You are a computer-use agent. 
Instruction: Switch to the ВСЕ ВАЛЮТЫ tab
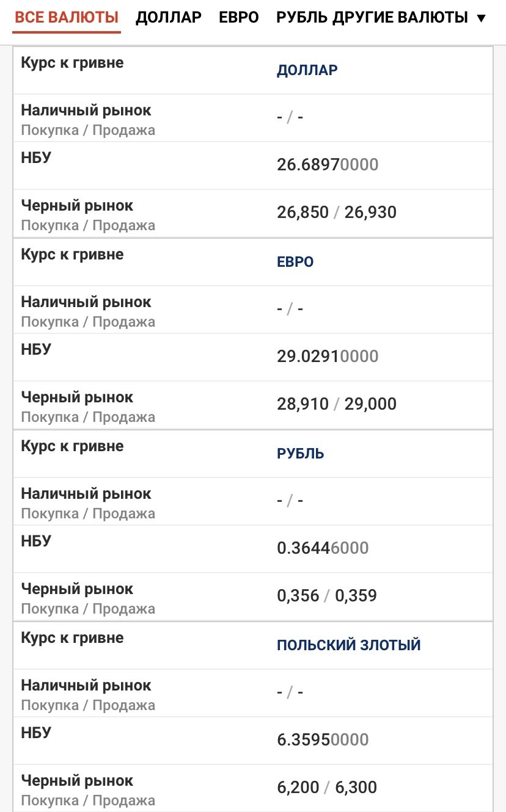tap(67, 17)
